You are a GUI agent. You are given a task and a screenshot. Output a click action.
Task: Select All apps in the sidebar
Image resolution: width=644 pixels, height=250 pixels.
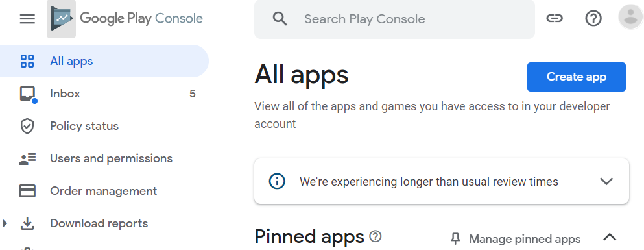pos(104,61)
